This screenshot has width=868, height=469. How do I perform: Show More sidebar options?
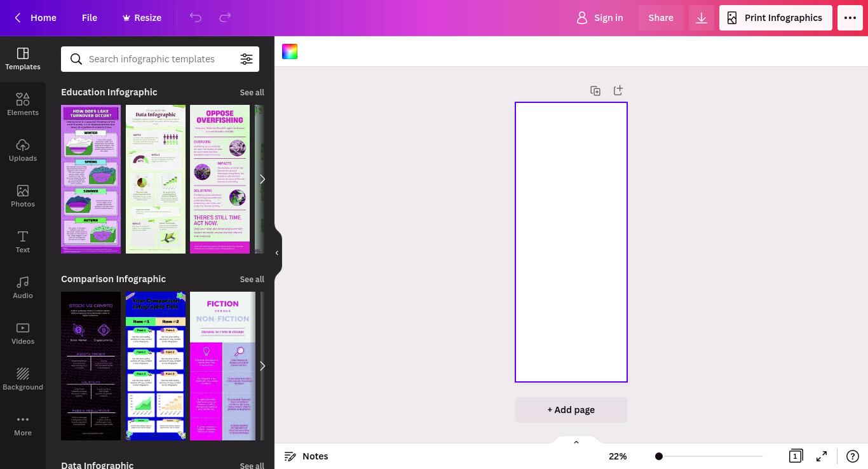coord(23,425)
